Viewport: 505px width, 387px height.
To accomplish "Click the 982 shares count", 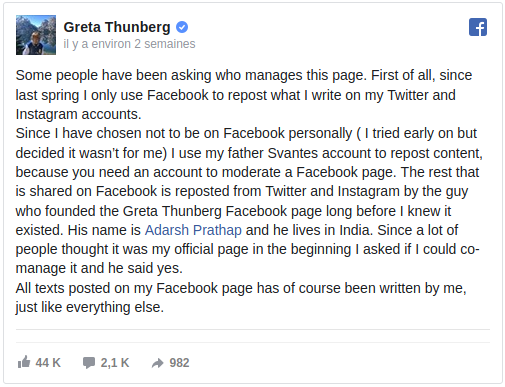I will click(x=179, y=363).
